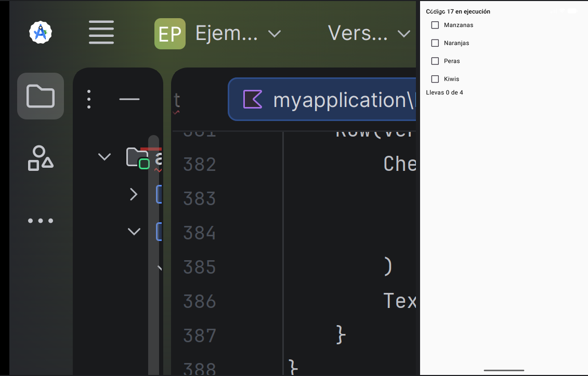Check the Peras checkbox
This screenshot has width=588, height=376.
pyautogui.click(x=435, y=61)
